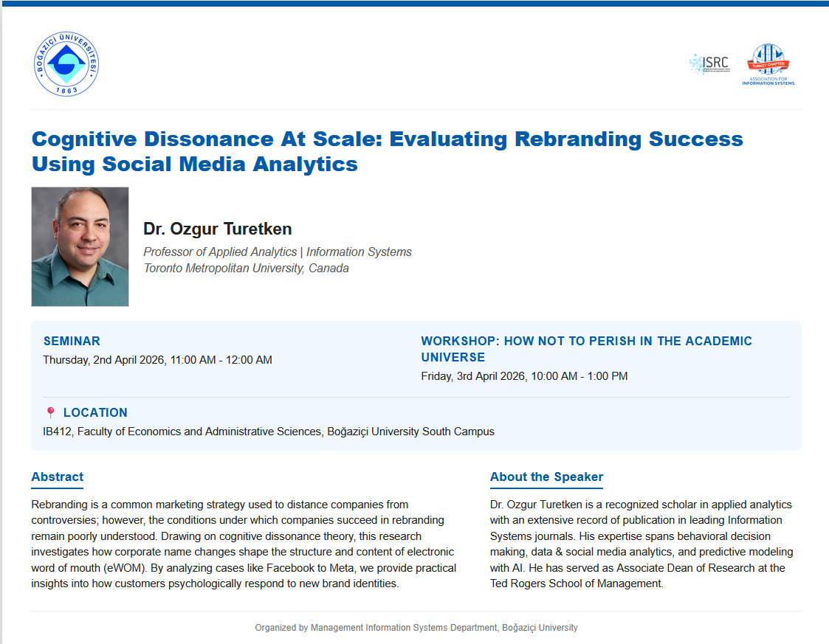Select the Thursday, 2nd April 2026 seminar time
The height and width of the screenshot is (644, 829).
[x=157, y=360]
